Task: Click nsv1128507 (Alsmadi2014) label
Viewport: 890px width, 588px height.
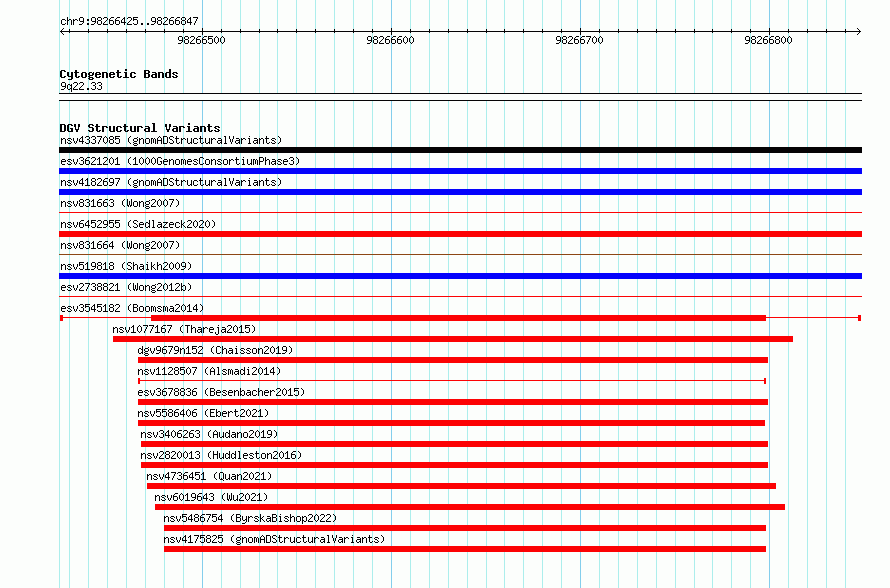Action: tap(209, 371)
